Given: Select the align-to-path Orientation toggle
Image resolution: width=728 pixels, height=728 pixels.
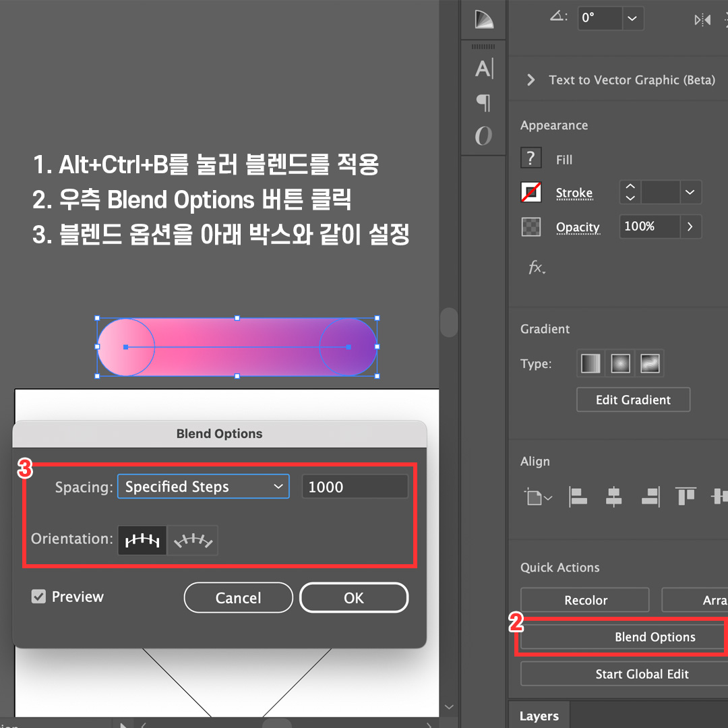Looking at the screenshot, I should click(192, 540).
